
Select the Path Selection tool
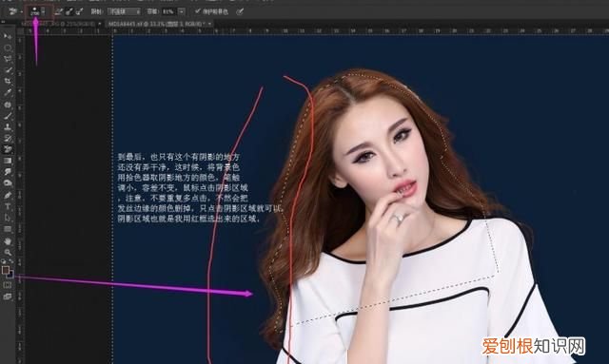(x=8, y=218)
